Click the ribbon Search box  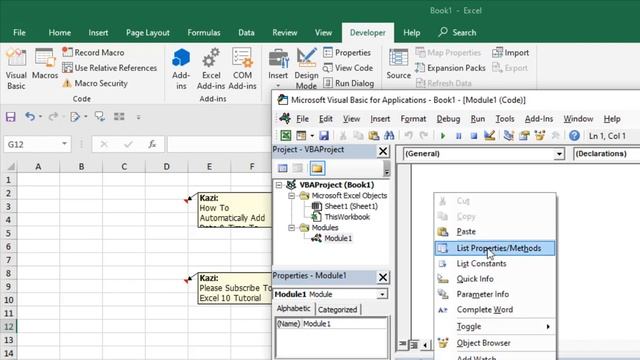click(457, 33)
